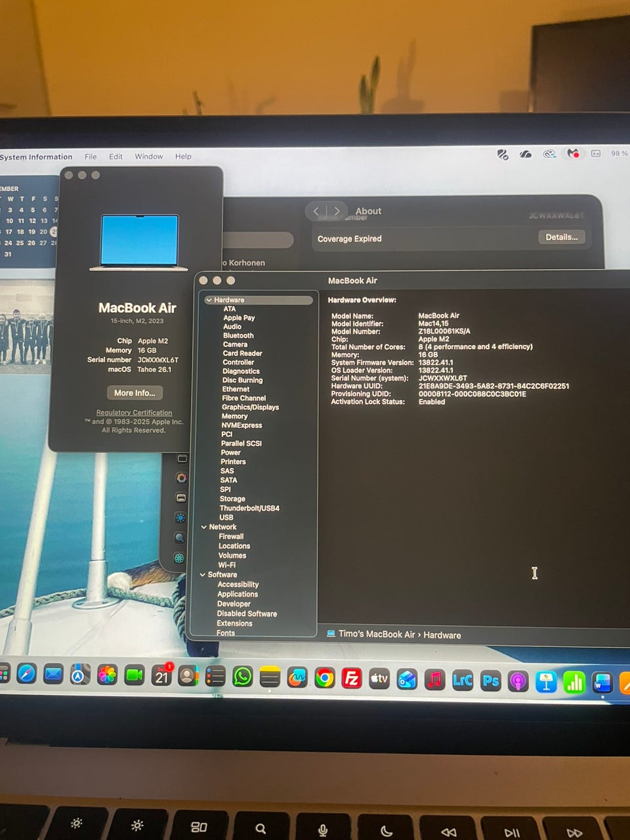Select Memory in the Hardware list

click(x=234, y=416)
